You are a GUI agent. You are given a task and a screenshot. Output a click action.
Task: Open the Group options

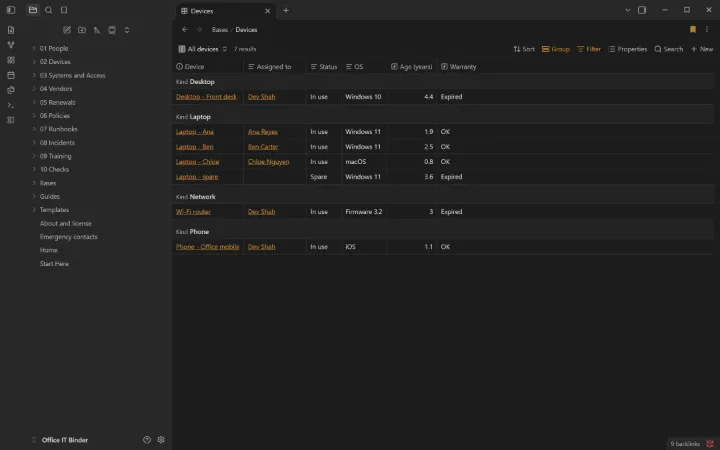click(x=556, y=49)
